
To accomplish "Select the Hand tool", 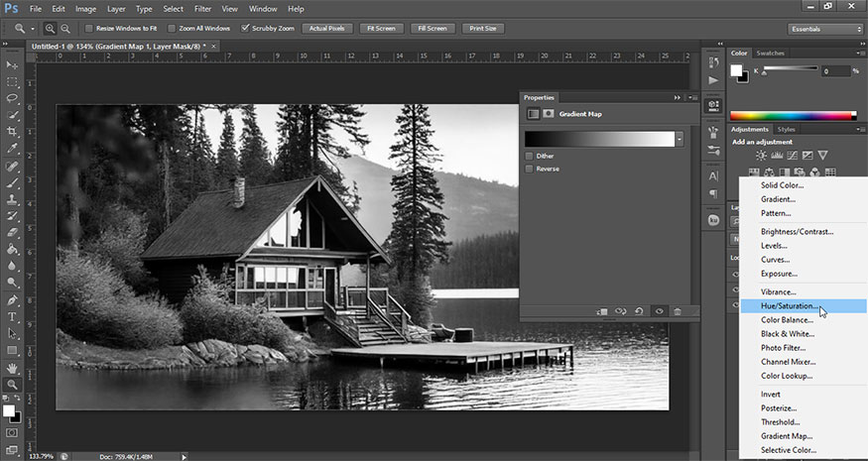I will (13, 368).
